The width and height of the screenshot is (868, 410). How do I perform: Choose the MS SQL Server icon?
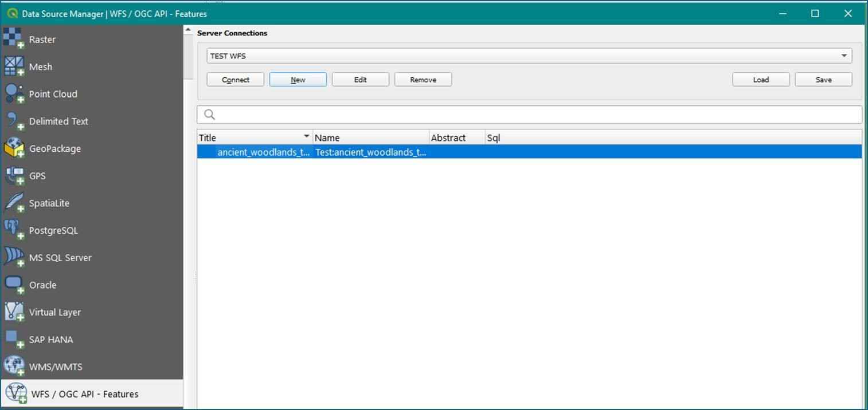14,258
